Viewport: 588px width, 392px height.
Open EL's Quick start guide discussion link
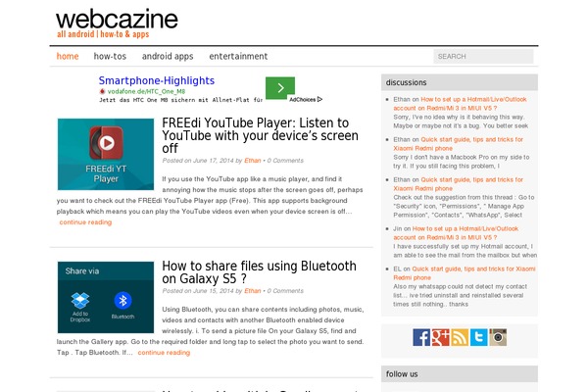pos(465,273)
